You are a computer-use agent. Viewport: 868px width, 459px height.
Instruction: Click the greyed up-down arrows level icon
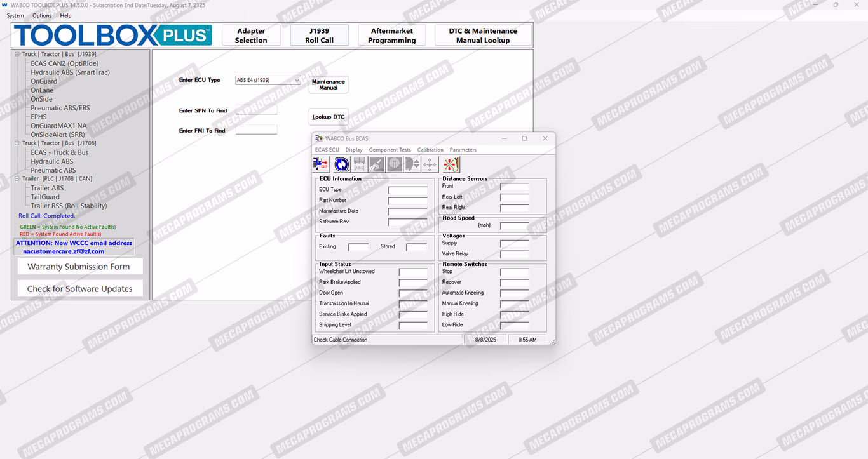[412, 164]
